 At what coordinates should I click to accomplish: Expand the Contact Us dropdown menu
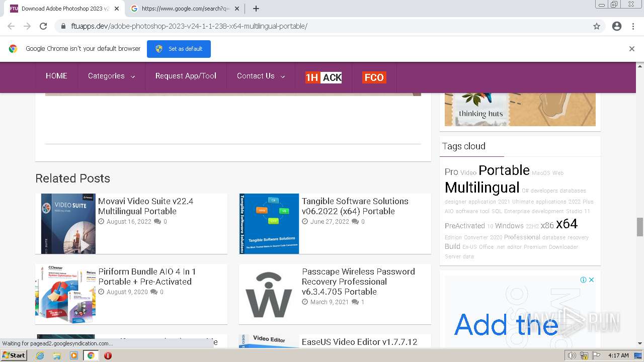pyautogui.click(x=261, y=76)
